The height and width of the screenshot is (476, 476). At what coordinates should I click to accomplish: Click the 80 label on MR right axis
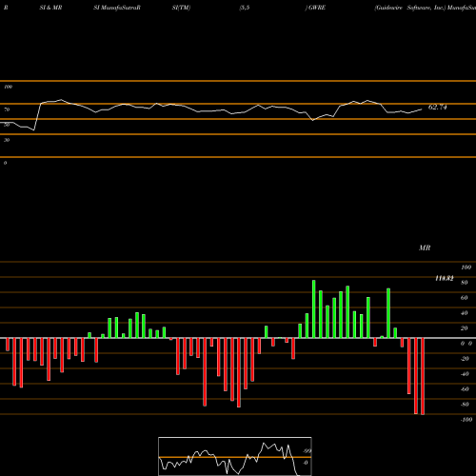pos(464,283)
